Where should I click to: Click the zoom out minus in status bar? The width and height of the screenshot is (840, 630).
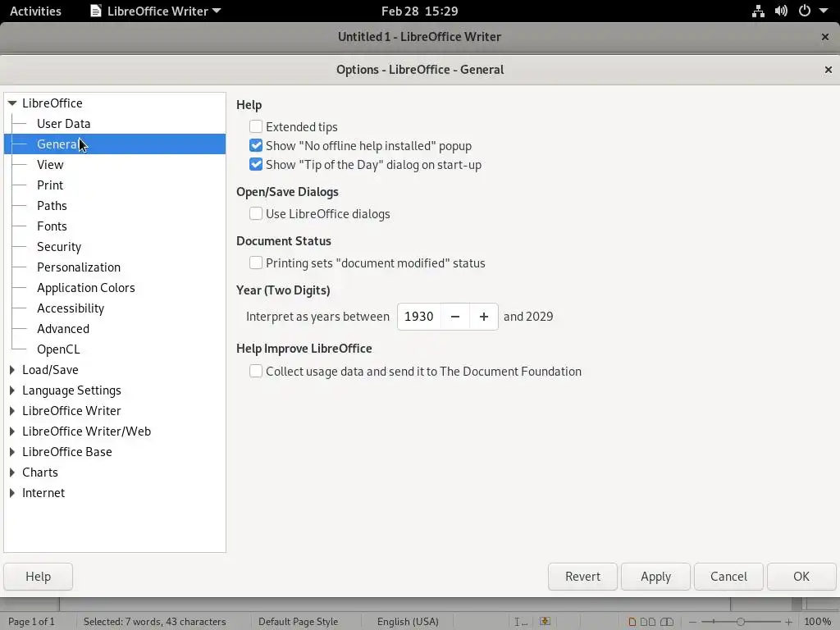[x=692, y=622]
